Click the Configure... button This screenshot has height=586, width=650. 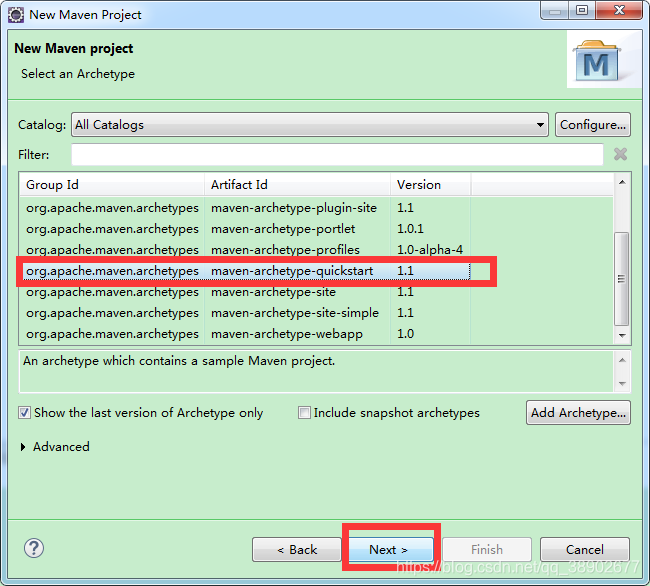[x=592, y=125]
